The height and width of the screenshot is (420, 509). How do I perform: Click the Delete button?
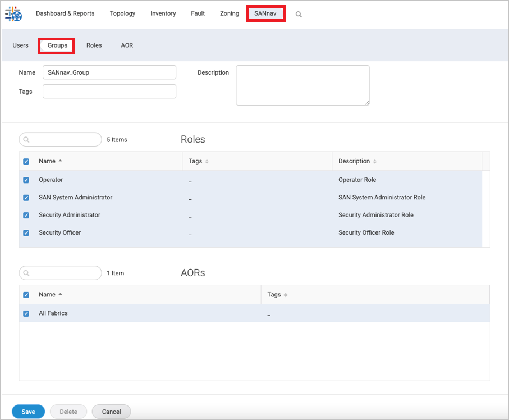(68, 412)
